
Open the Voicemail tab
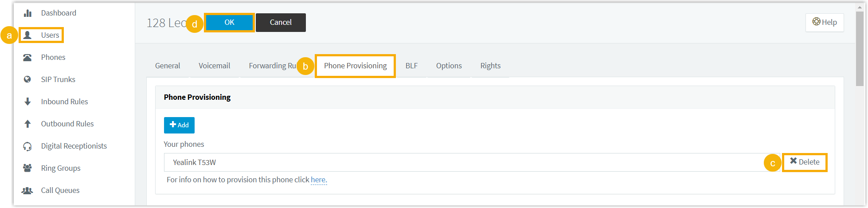pyautogui.click(x=214, y=66)
